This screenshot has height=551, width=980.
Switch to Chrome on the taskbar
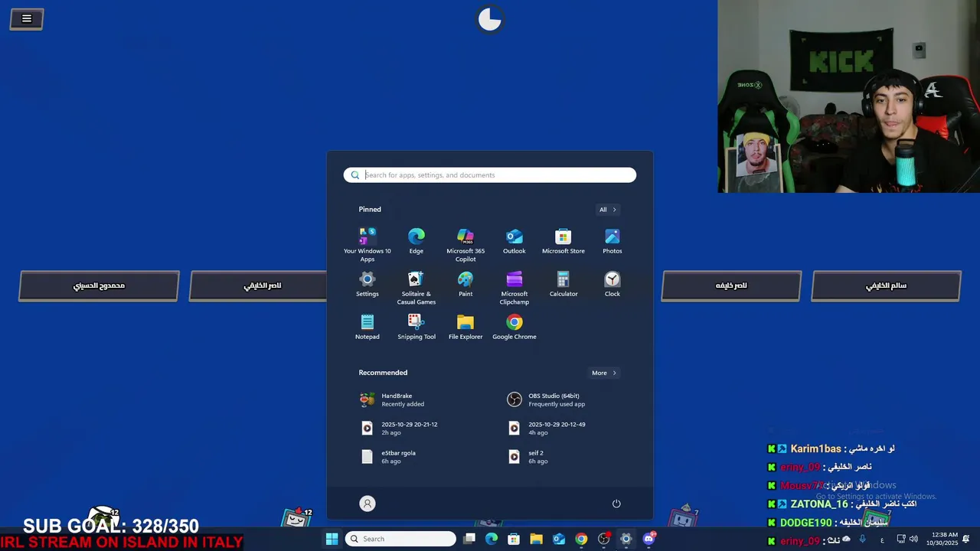581,539
